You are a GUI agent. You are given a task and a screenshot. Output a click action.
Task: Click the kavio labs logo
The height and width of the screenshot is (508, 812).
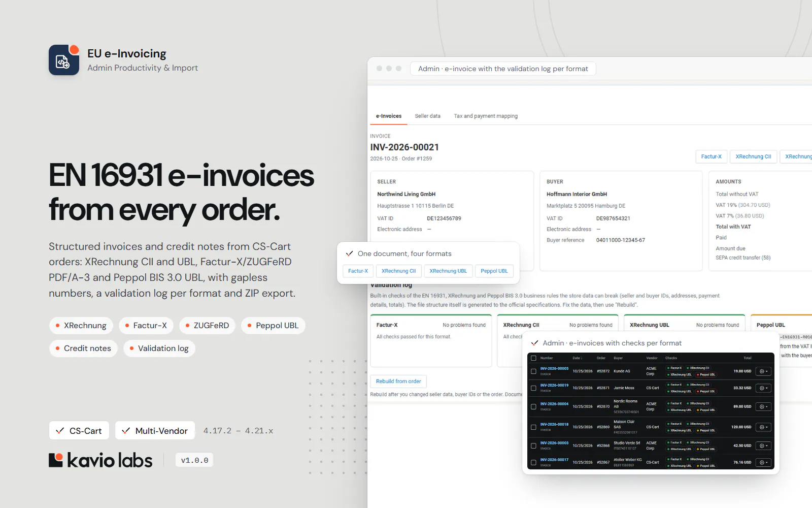pyautogui.click(x=100, y=460)
